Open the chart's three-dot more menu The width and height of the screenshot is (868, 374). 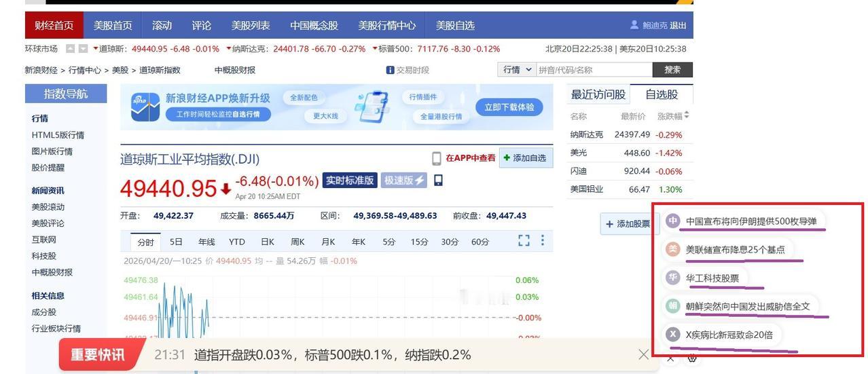tap(542, 240)
